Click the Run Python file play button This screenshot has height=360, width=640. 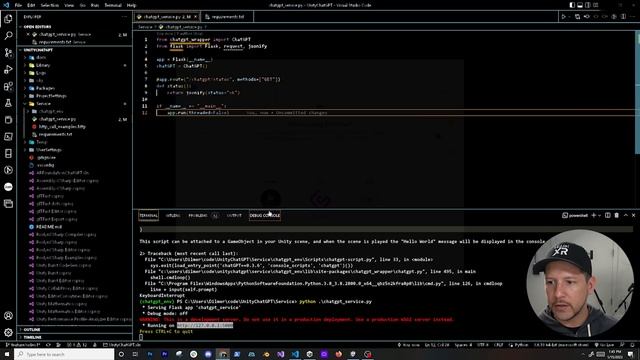tap(564, 17)
